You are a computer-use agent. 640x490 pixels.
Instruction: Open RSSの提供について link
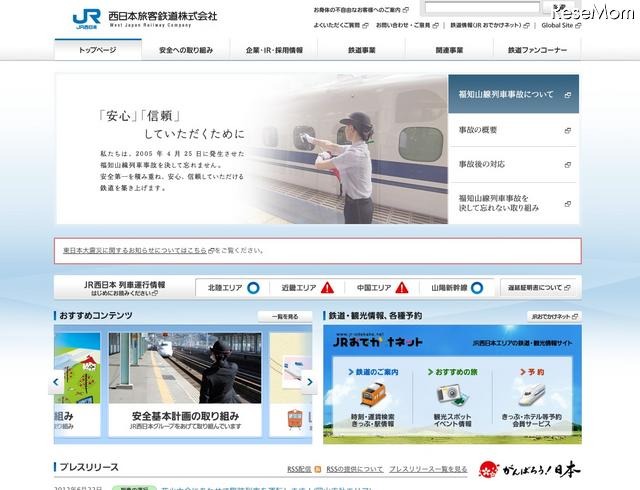(x=355, y=469)
